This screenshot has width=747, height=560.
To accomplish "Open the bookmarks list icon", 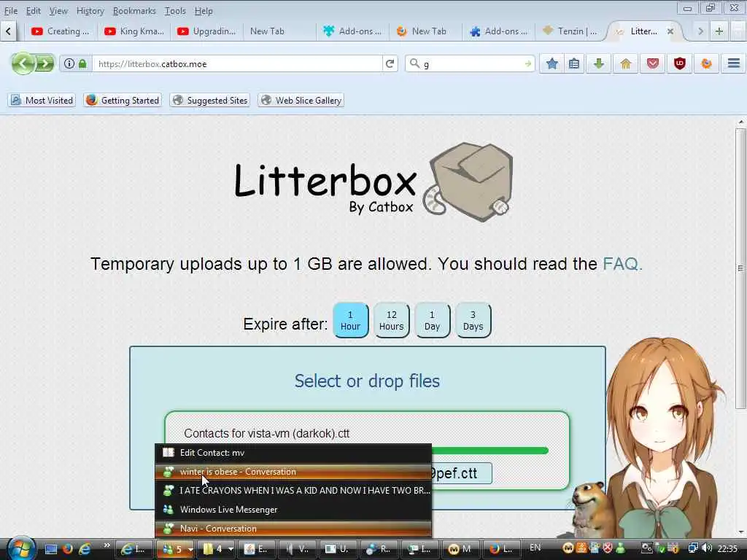I will 574,63.
